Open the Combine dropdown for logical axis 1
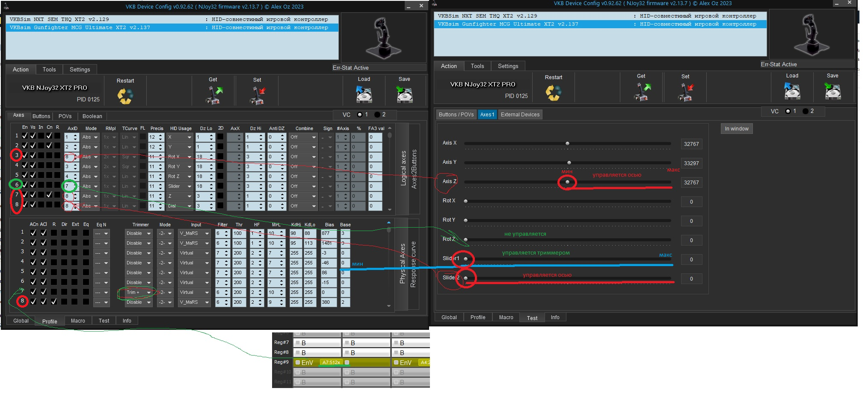This screenshot has height=403, width=868. click(303, 137)
